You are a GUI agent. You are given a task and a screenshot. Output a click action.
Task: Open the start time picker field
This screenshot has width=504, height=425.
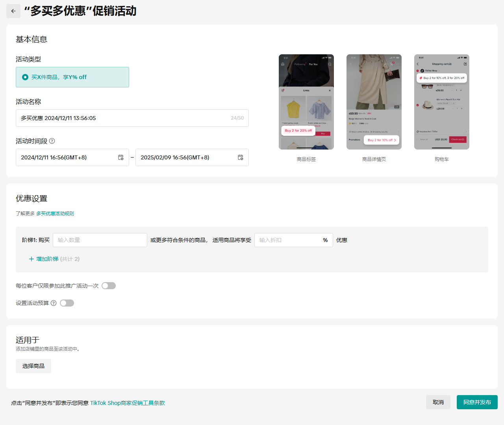pyautogui.click(x=67, y=157)
